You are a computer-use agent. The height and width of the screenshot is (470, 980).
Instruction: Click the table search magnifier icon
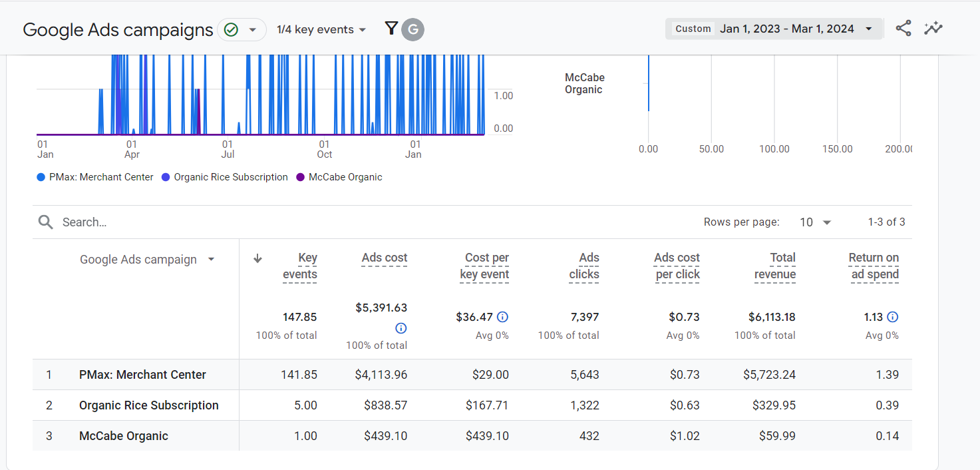pyautogui.click(x=45, y=222)
